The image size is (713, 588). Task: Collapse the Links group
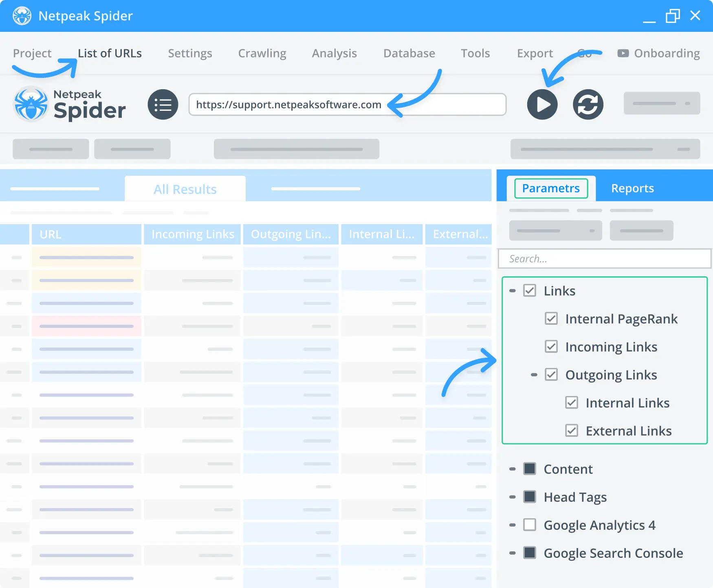(513, 291)
